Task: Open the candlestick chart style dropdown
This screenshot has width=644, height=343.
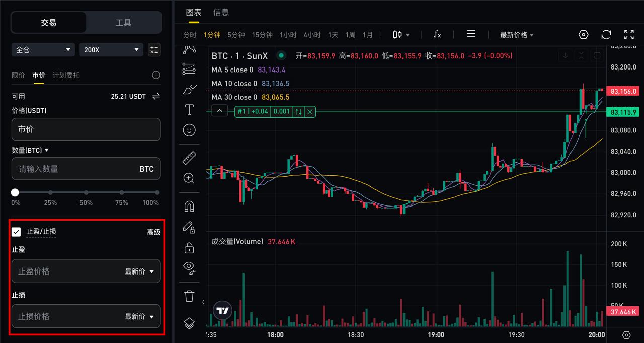Action: (x=401, y=35)
